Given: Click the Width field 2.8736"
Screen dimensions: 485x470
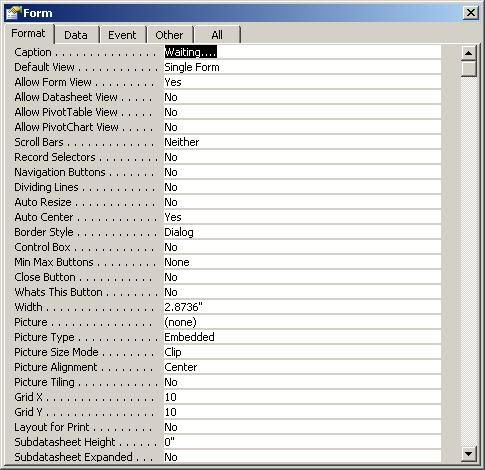Looking at the screenshot, I should coord(302,307).
